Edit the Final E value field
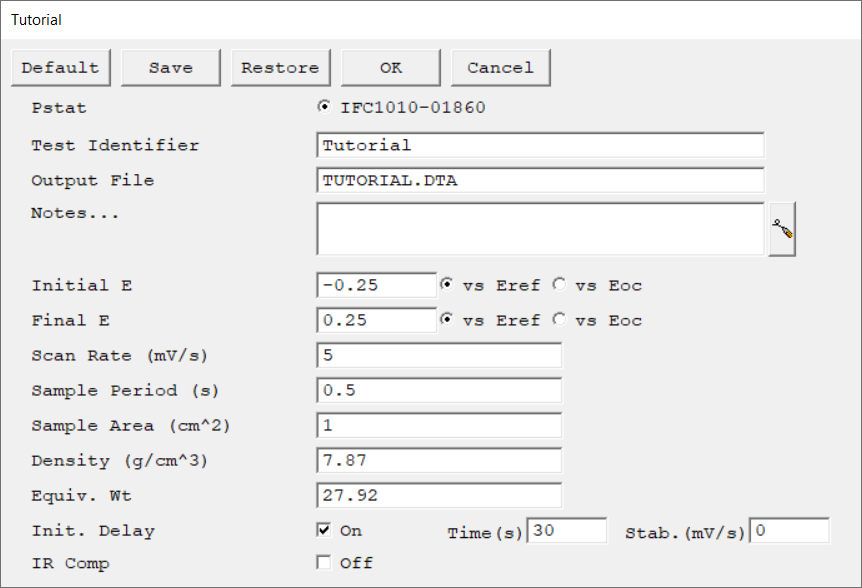Viewport: 862px width, 588px height. [x=377, y=320]
